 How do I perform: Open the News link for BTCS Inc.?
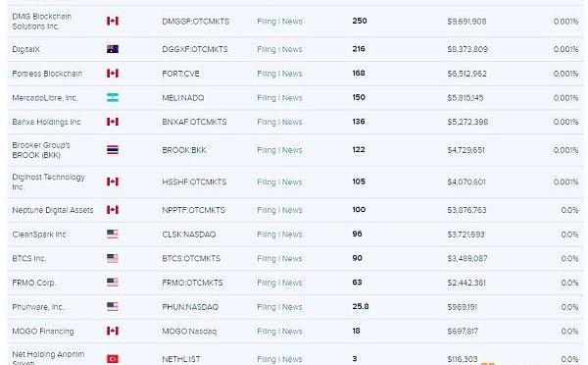click(x=292, y=258)
